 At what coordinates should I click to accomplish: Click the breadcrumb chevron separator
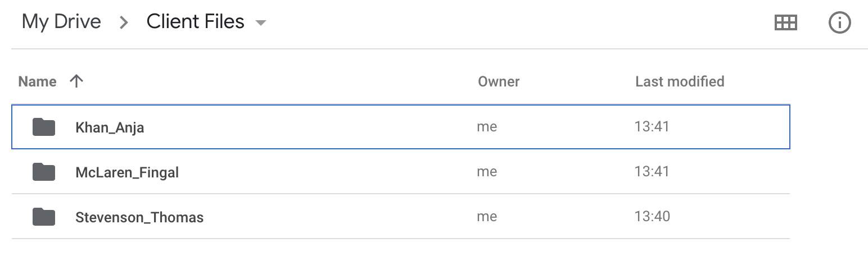point(124,23)
